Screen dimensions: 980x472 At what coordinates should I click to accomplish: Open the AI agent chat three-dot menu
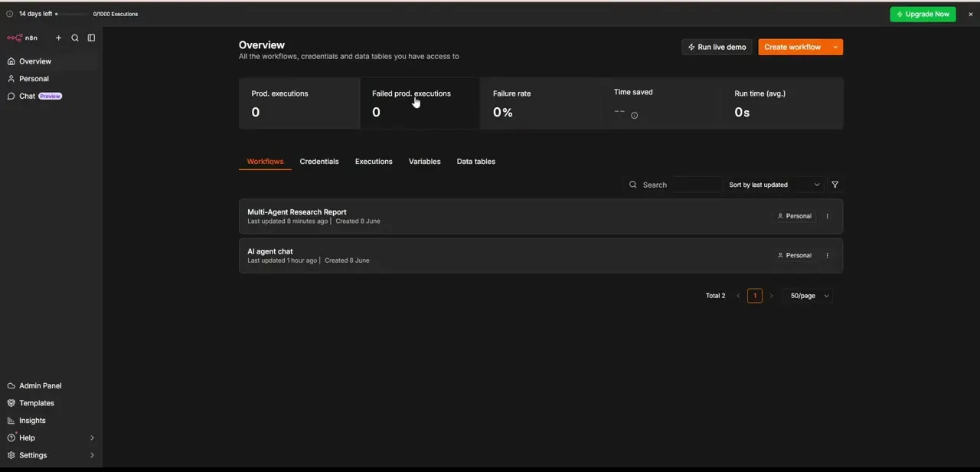coord(827,255)
